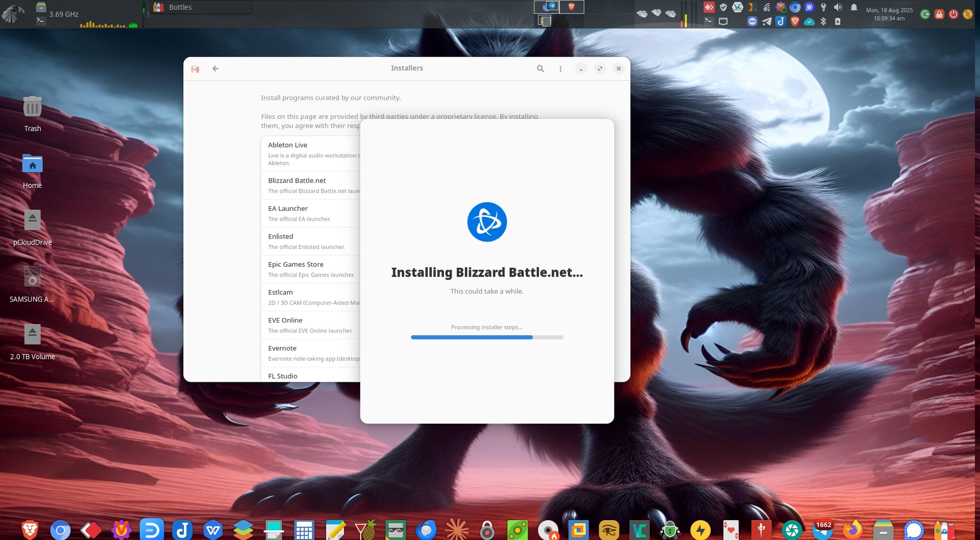Launch Signal messenger from the dock
980x540 pixels.
coord(914,530)
